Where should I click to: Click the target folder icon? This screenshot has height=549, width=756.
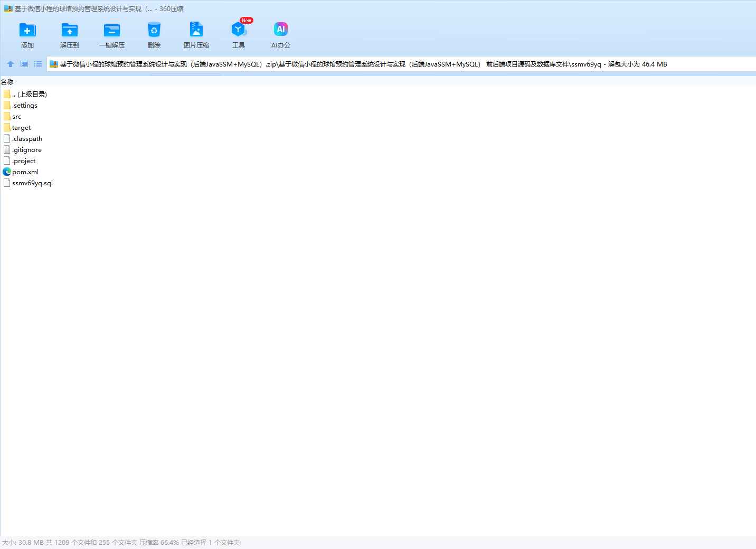coord(7,127)
